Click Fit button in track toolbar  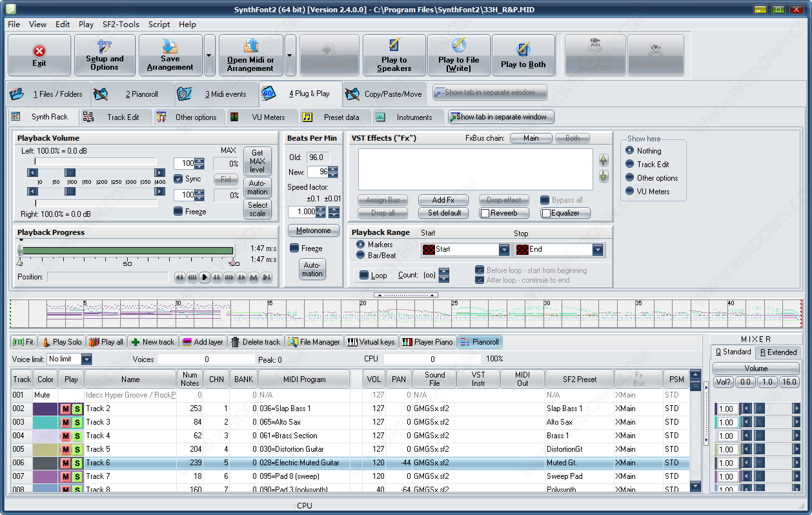[x=24, y=342]
